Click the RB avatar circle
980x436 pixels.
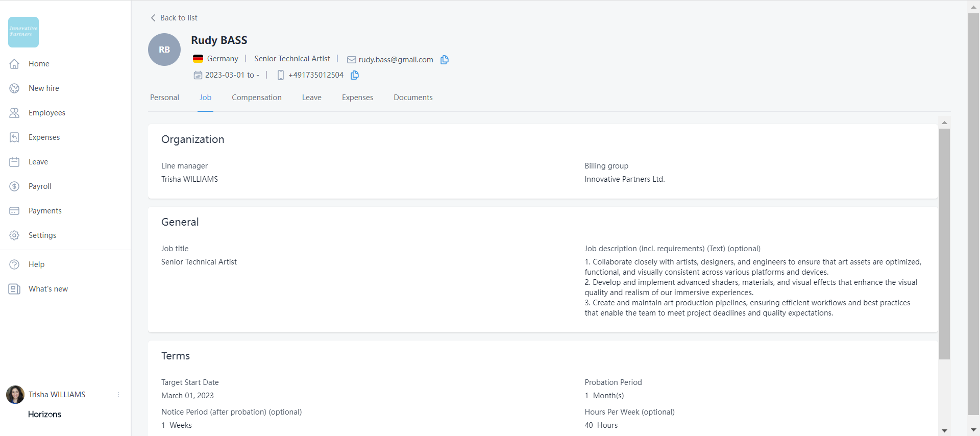click(x=164, y=50)
